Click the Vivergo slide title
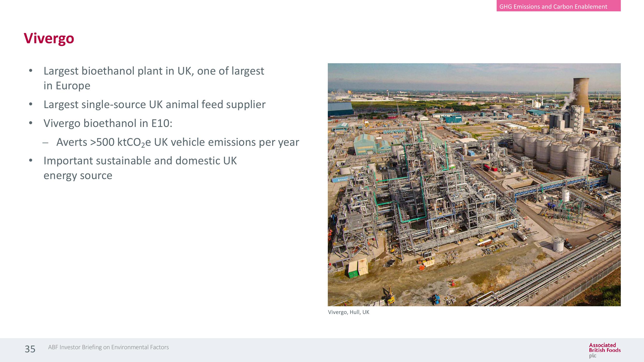 tap(49, 38)
